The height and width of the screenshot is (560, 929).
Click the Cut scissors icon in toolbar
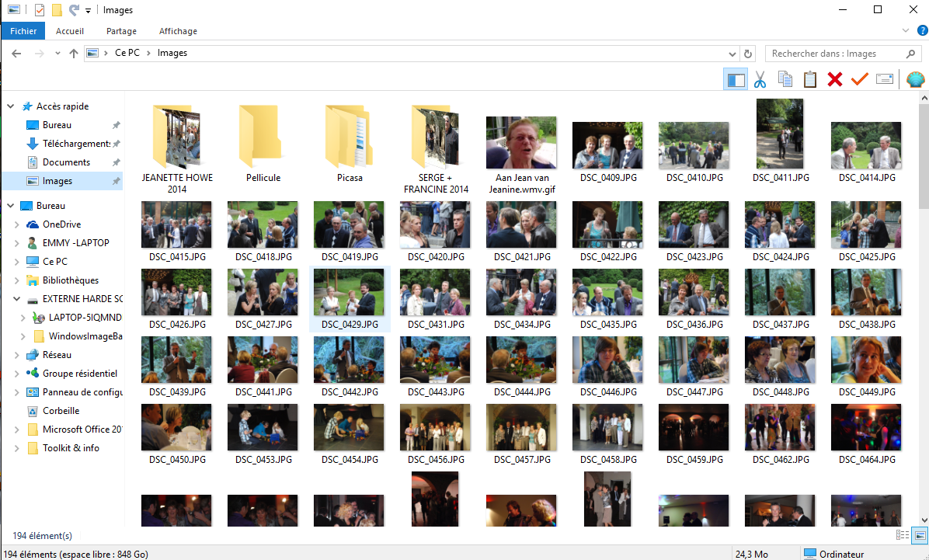coord(760,78)
